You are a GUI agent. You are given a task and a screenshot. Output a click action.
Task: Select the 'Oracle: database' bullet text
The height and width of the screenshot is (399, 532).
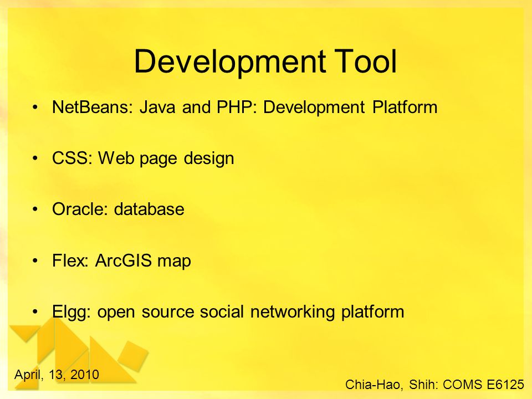click(118, 209)
